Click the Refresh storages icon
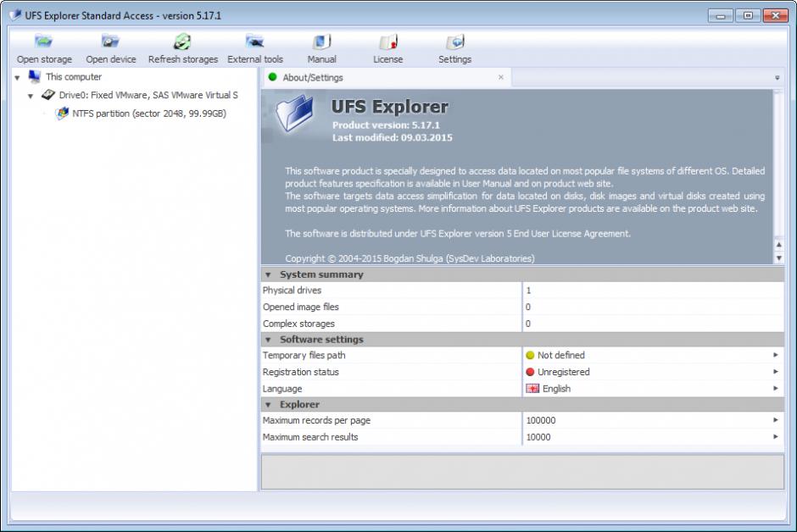The image size is (797, 532). tap(182, 42)
